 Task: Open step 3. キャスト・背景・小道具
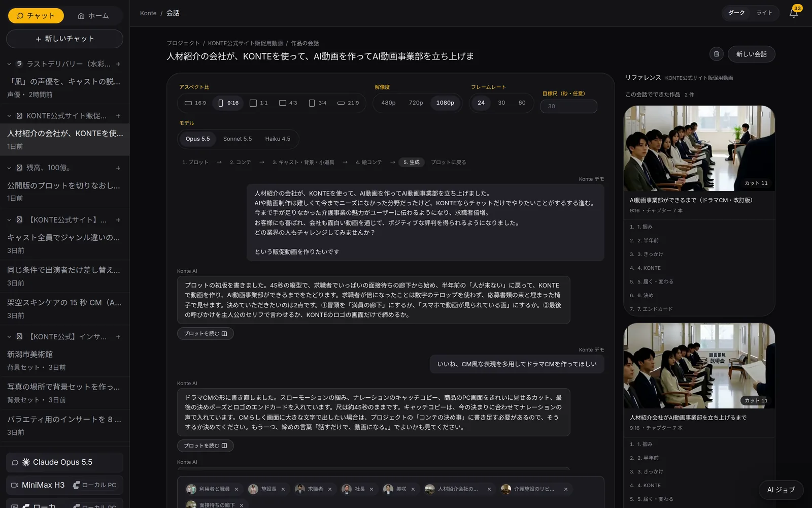(303, 162)
